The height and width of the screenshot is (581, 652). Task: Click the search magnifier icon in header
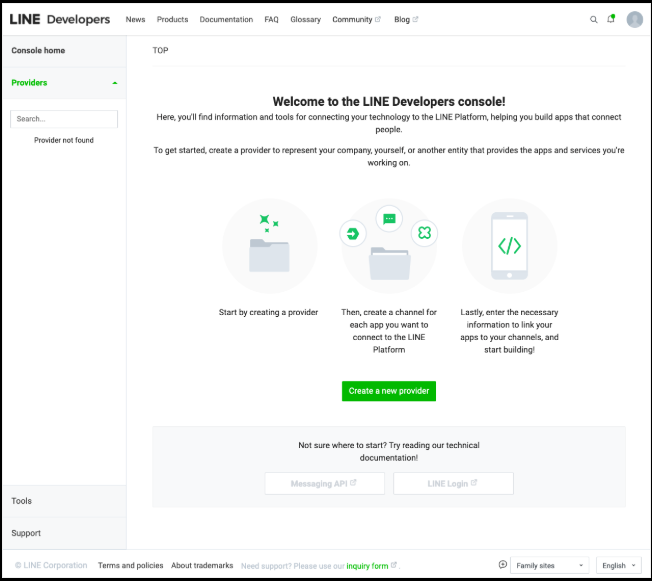[x=594, y=19]
